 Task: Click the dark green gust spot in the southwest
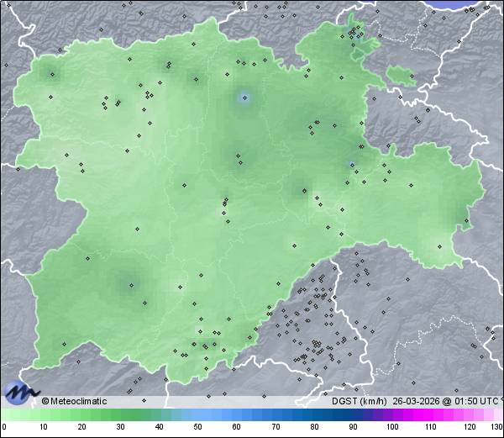pyautogui.click(x=130, y=285)
